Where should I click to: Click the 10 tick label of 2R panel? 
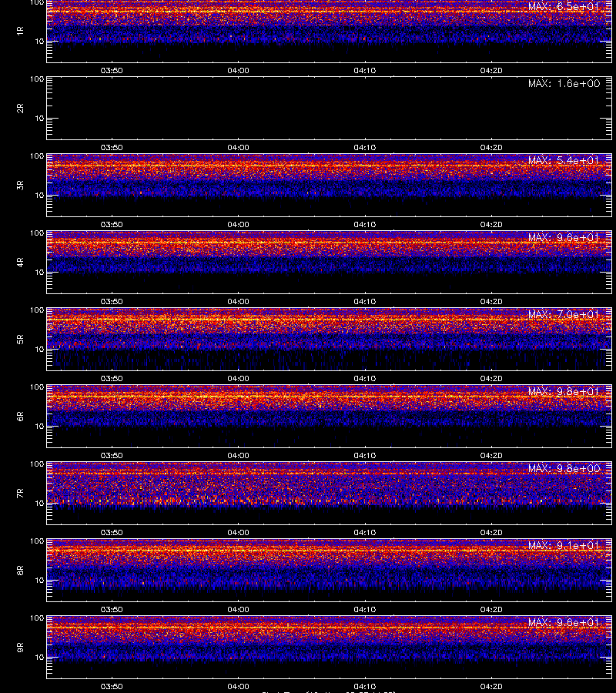[x=39, y=119]
